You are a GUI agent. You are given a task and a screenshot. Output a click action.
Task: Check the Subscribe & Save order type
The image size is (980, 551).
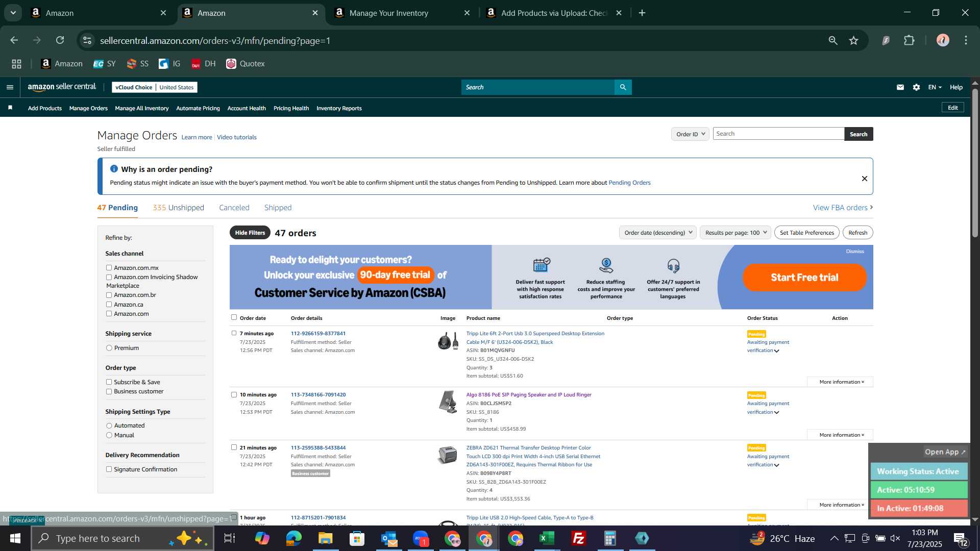tap(109, 382)
